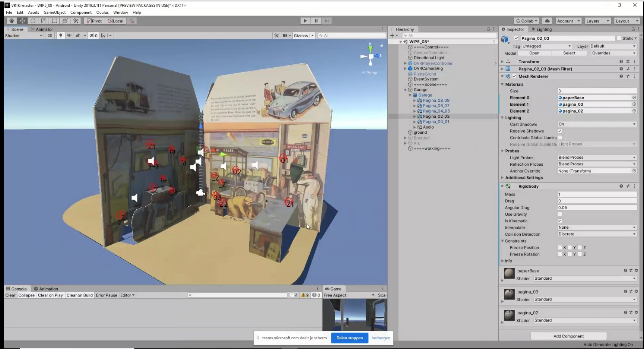Open Cloud services with the cloud icon
The image size is (644, 349).
click(547, 21)
